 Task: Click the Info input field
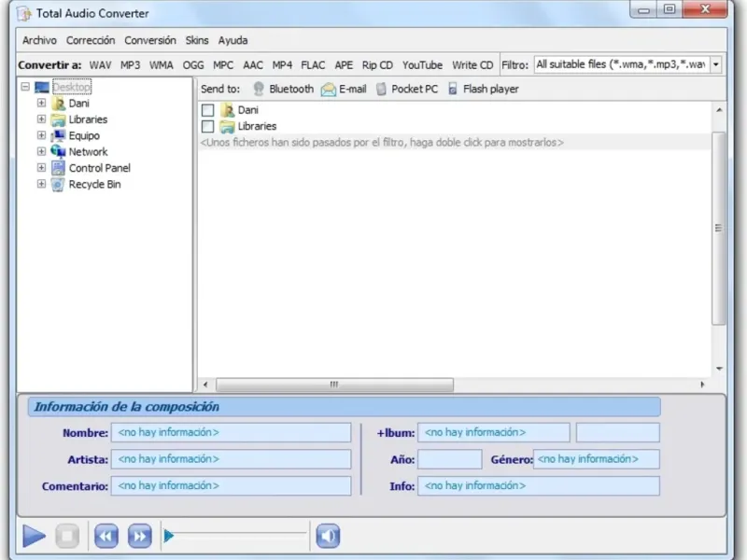click(539, 485)
